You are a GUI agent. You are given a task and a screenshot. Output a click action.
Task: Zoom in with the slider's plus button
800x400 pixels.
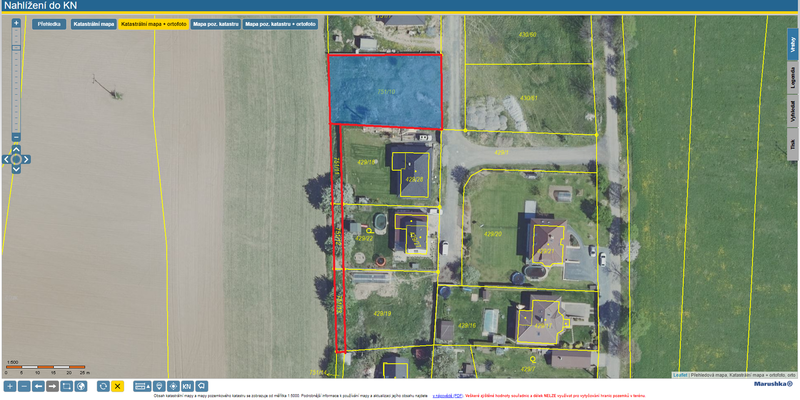[16, 23]
